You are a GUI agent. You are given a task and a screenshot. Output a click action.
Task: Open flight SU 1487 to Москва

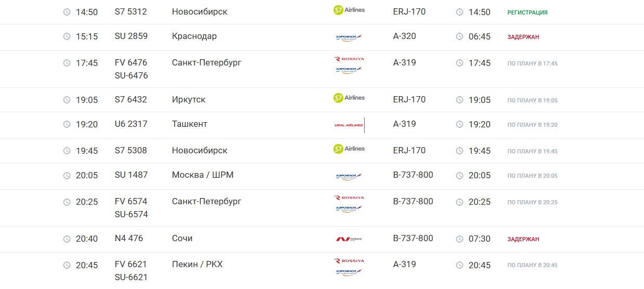131,175
